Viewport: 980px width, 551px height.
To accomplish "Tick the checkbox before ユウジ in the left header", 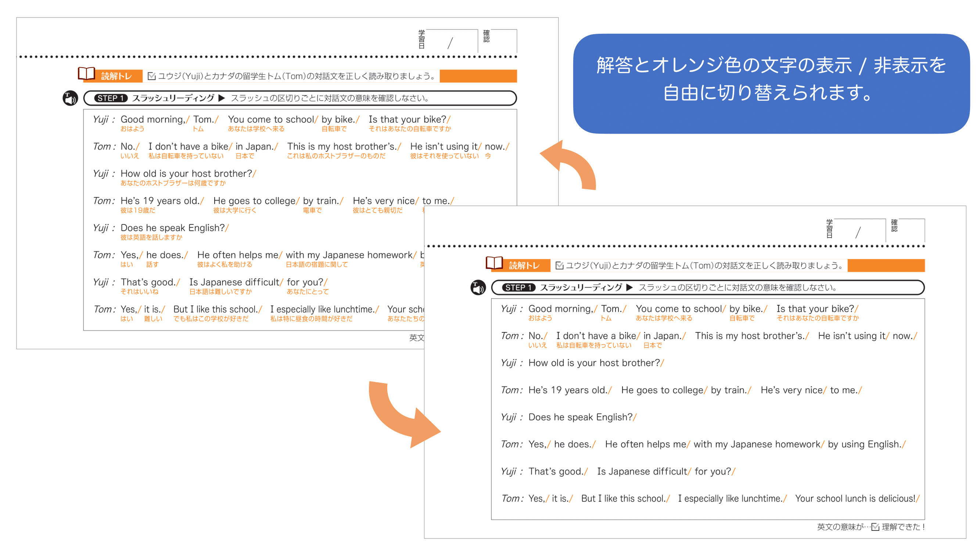I will [151, 76].
